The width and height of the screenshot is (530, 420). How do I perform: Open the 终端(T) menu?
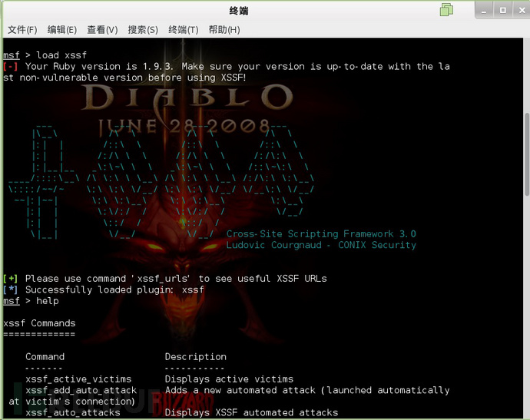(184, 30)
